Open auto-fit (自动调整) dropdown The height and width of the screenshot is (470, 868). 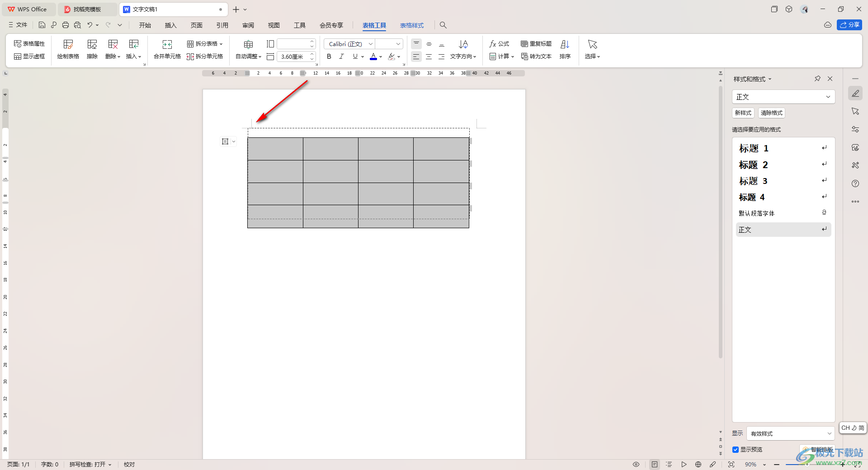coord(249,49)
